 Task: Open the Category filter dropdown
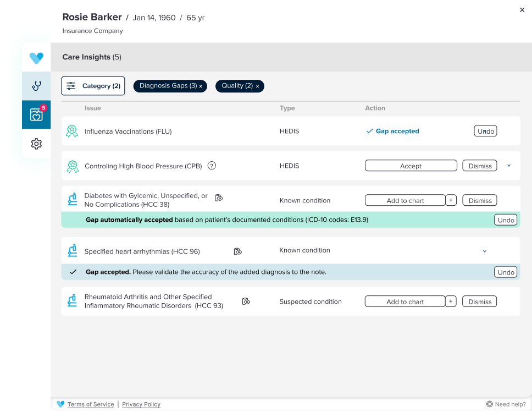[x=93, y=86]
